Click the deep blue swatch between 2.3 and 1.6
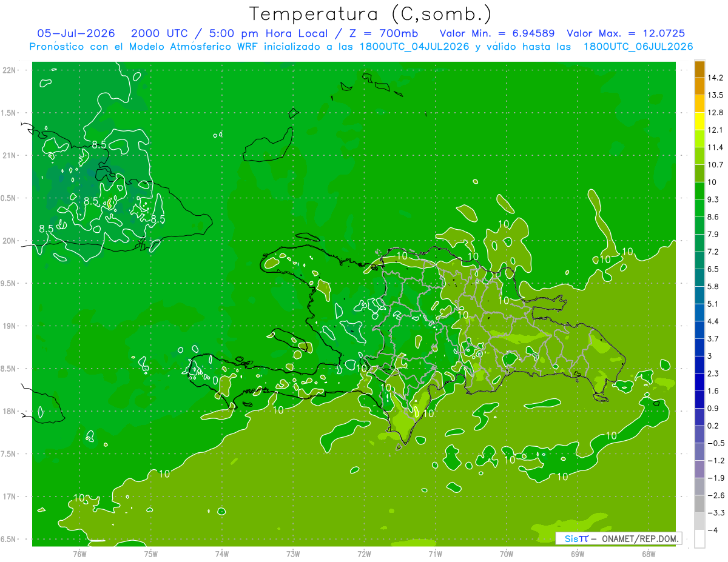 (699, 382)
